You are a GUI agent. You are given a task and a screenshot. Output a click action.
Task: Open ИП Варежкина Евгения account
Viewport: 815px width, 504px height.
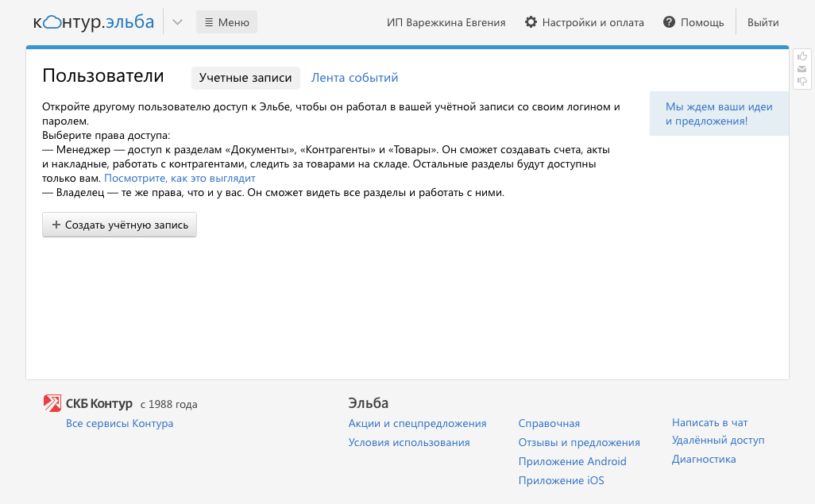[x=446, y=22]
